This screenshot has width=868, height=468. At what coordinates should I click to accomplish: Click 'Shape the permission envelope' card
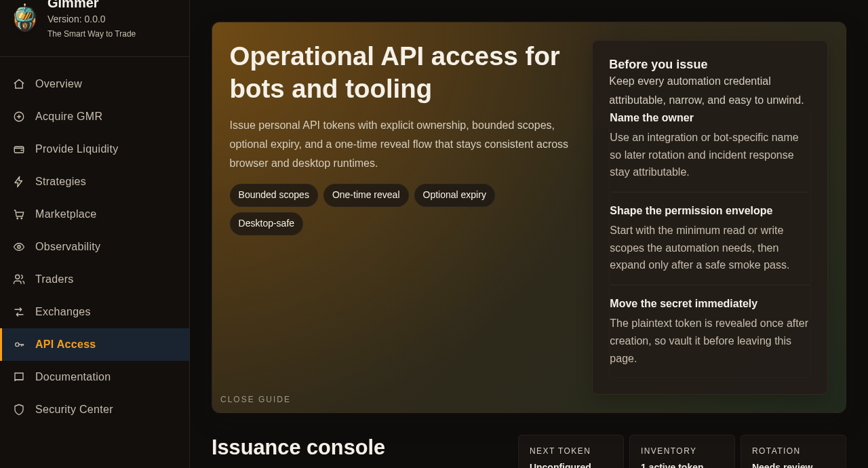click(709, 239)
